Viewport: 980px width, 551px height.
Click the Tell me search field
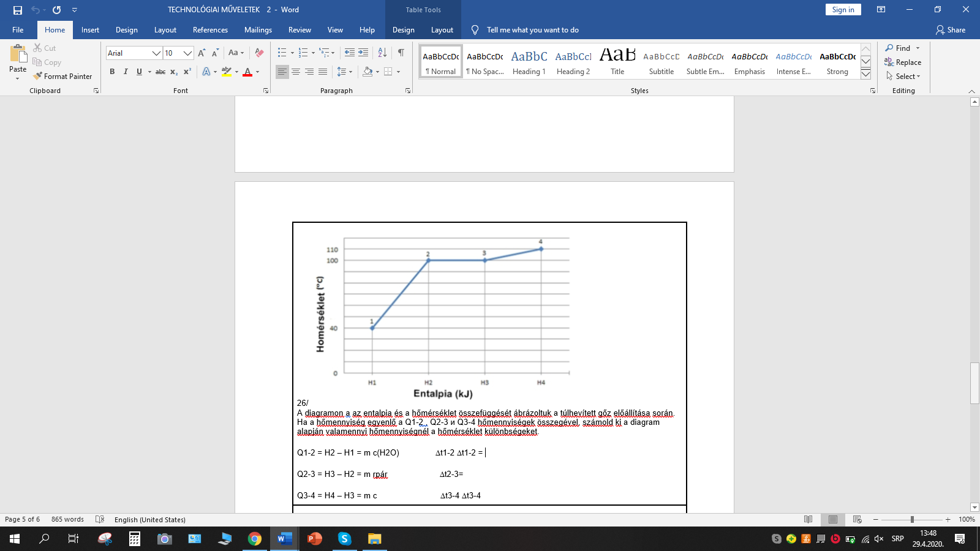point(532,30)
